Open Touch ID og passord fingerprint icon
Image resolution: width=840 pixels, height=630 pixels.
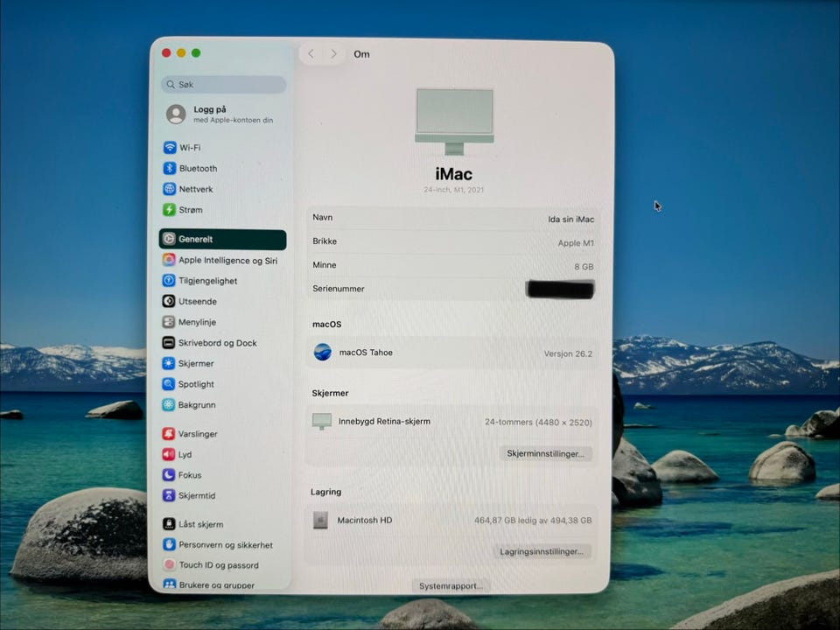coord(169,564)
